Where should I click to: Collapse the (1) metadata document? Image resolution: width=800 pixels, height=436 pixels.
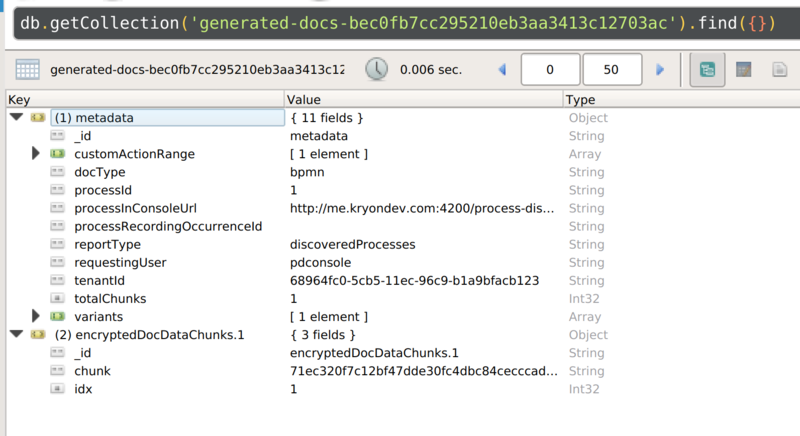[x=17, y=117]
